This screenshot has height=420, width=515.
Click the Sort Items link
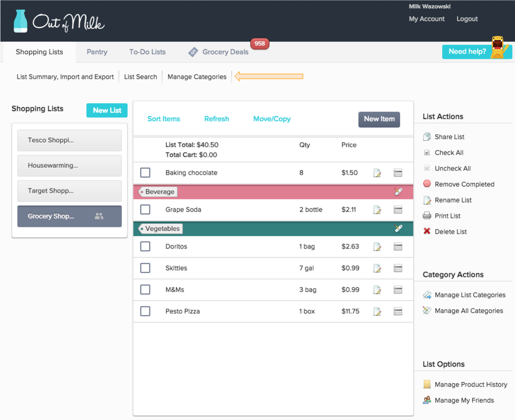164,119
